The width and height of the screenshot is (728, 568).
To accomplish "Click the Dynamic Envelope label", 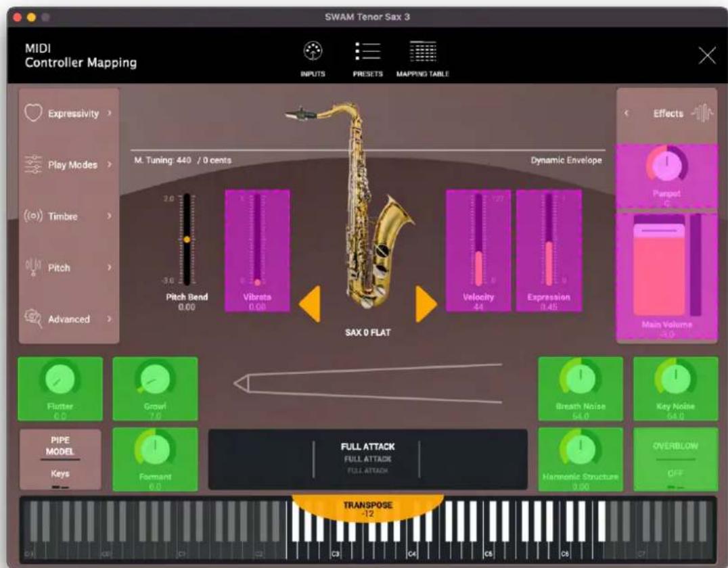I will point(566,160).
